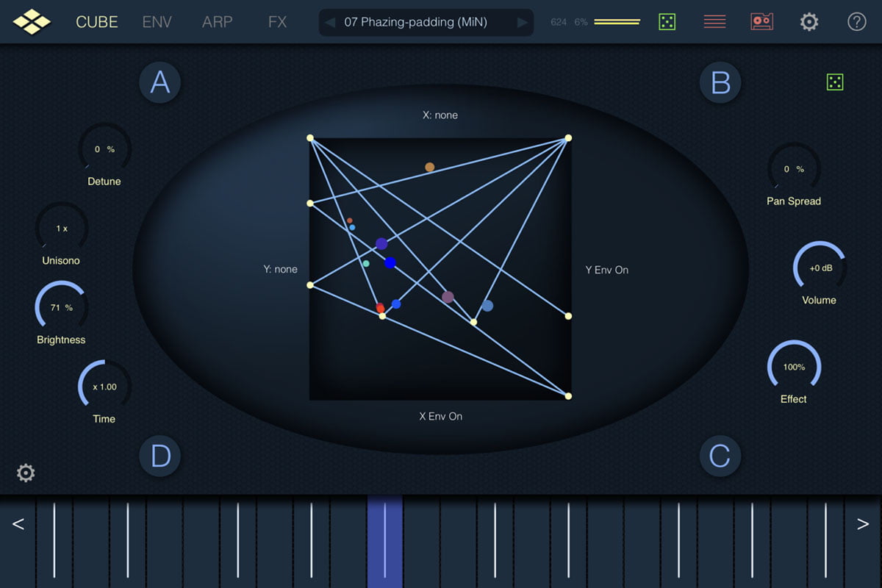The height and width of the screenshot is (588, 882).
Task: Click the Unisono knob
Action: point(62,229)
